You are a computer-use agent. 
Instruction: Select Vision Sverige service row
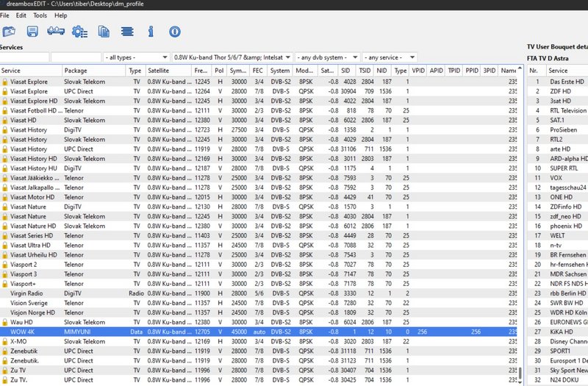259,303
